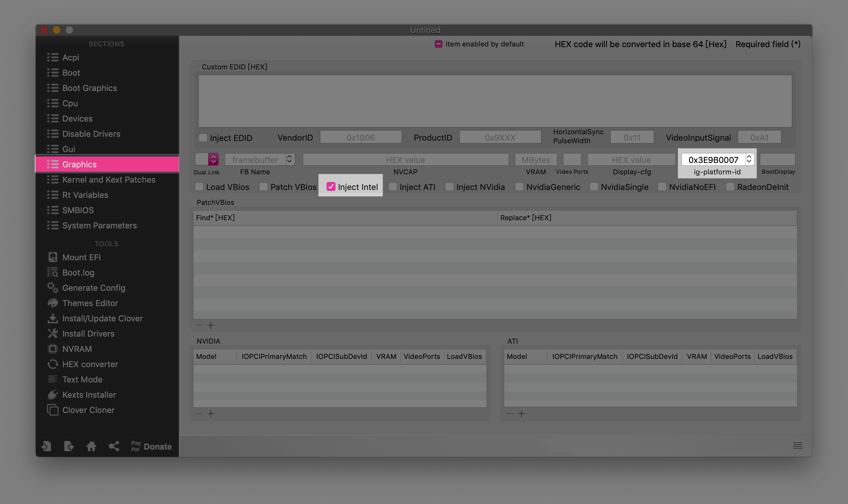Enable the Inject EDID checkbox
The width and height of the screenshot is (848, 504).
203,137
